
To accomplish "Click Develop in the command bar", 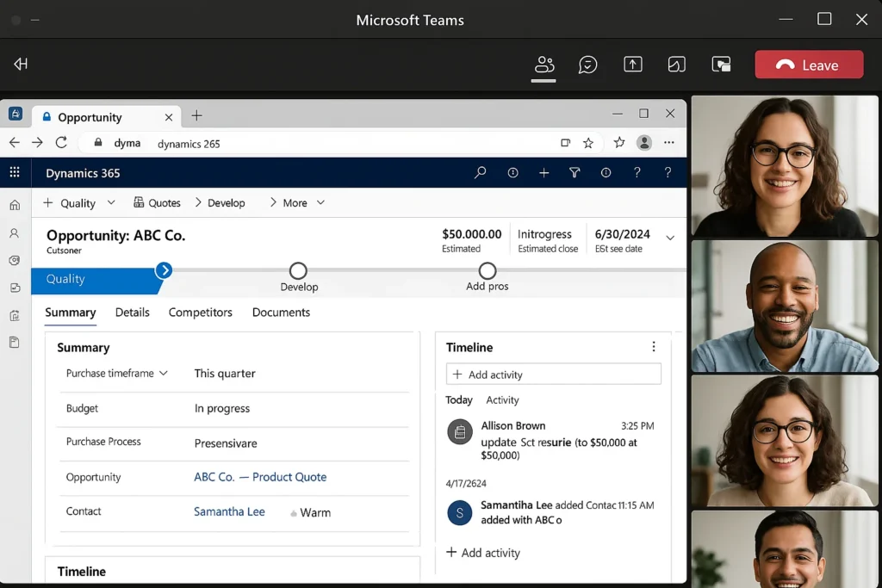I will click(x=220, y=203).
